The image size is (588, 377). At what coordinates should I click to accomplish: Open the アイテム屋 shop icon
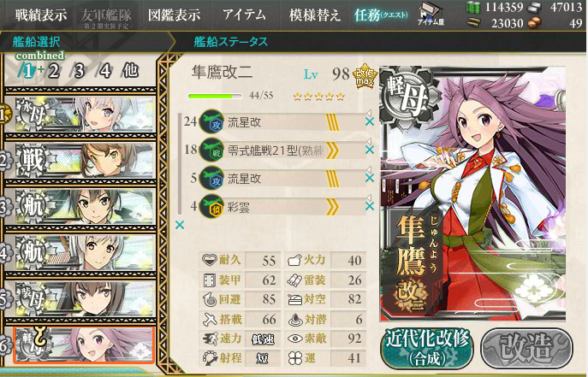pyautogui.click(x=431, y=15)
